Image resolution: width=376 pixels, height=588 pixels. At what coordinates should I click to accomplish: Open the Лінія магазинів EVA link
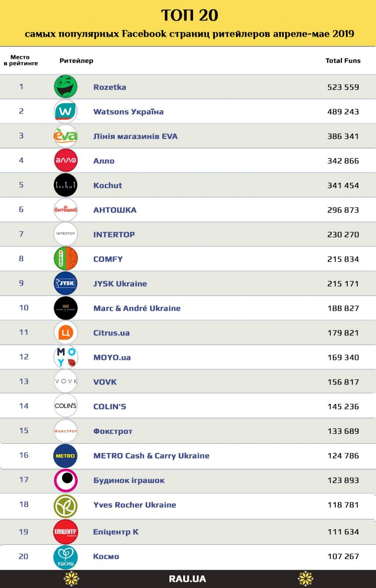pyautogui.click(x=135, y=136)
